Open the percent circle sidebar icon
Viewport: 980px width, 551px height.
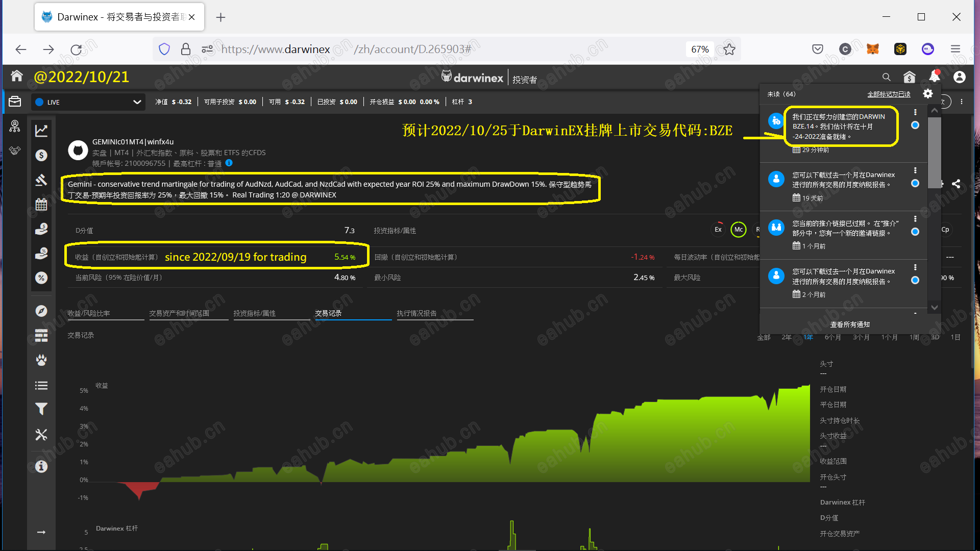point(41,278)
